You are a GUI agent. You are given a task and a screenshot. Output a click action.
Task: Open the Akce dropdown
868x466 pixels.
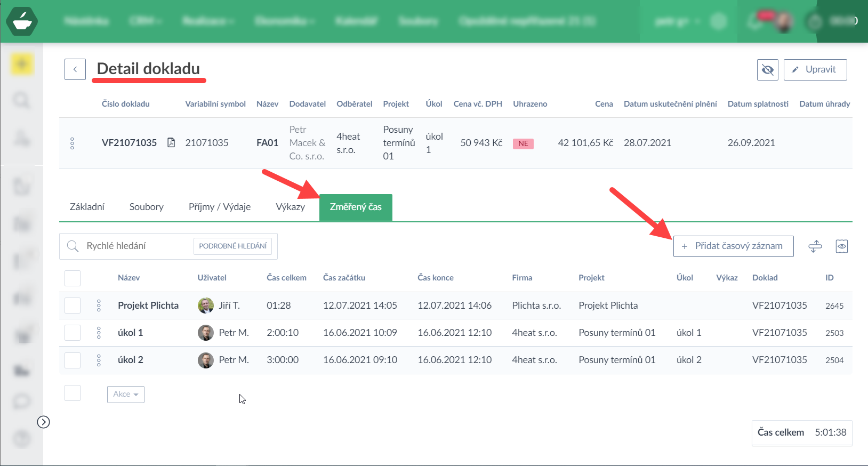126,395
